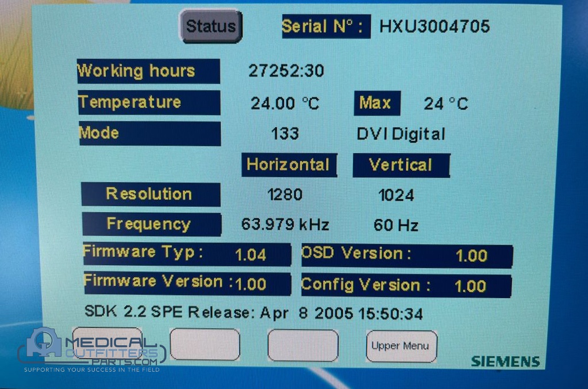
Task: Select vertical resolution 1024
Action: [397, 195]
